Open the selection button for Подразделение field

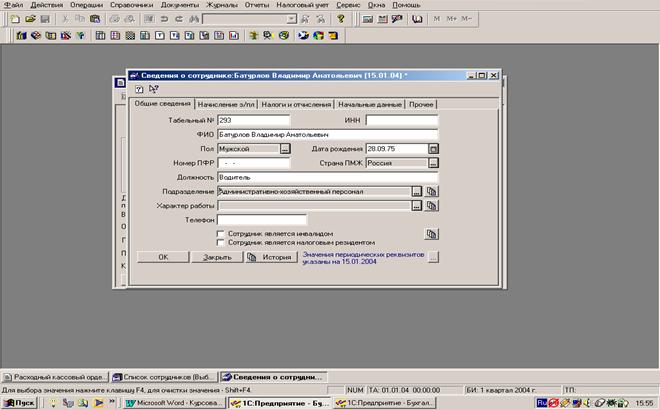click(416, 191)
